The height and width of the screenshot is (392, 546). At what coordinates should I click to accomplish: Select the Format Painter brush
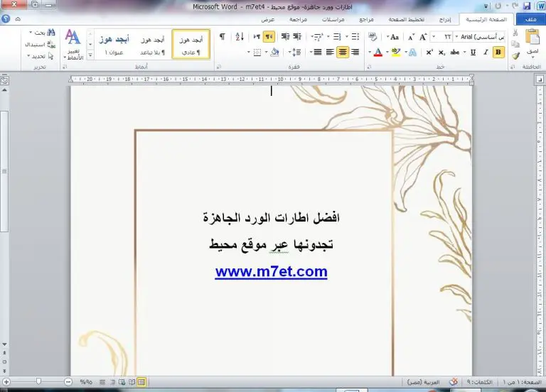pyautogui.click(x=515, y=55)
